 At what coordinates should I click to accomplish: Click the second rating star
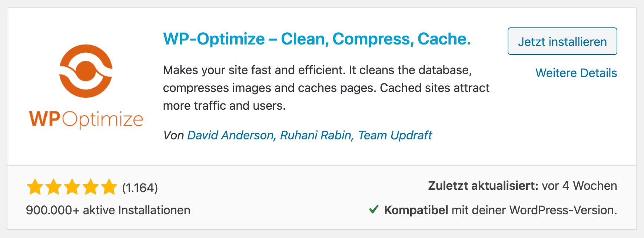pyautogui.click(x=53, y=187)
